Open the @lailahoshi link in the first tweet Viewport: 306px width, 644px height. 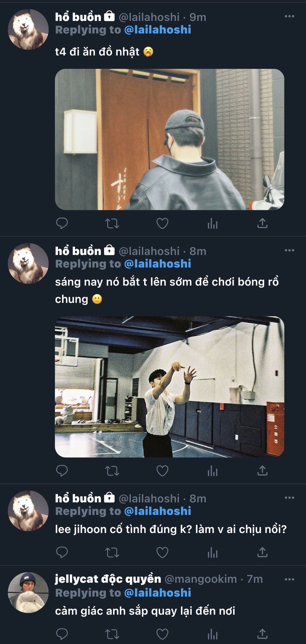tap(158, 30)
